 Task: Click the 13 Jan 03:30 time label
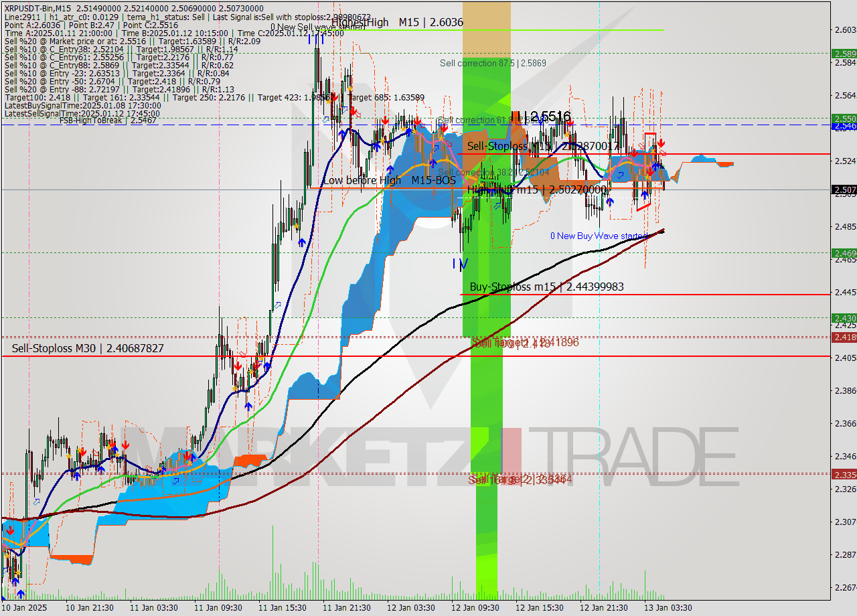[x=668, y=608]
